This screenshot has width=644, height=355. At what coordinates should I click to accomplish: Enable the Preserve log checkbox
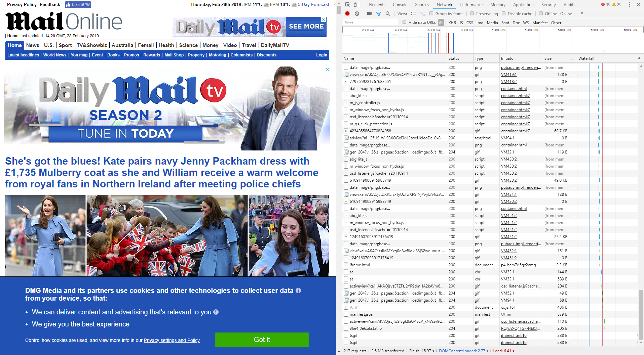pos(472,14)
